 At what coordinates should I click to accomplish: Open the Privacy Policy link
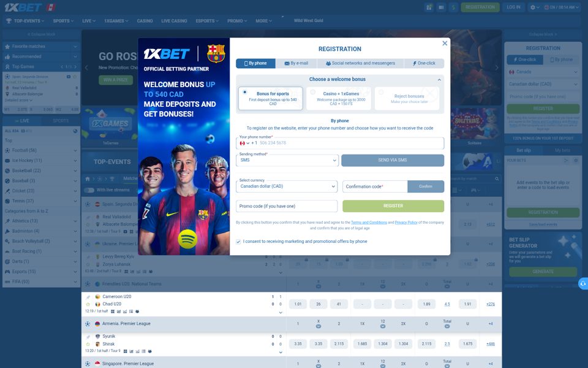[x=406, y=223]
